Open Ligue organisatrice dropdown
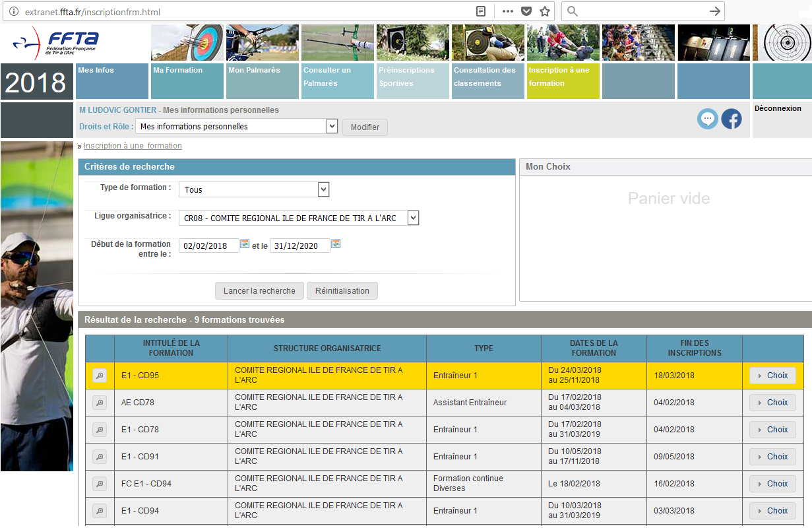812x530 pixels. click(x=299, y=218)
